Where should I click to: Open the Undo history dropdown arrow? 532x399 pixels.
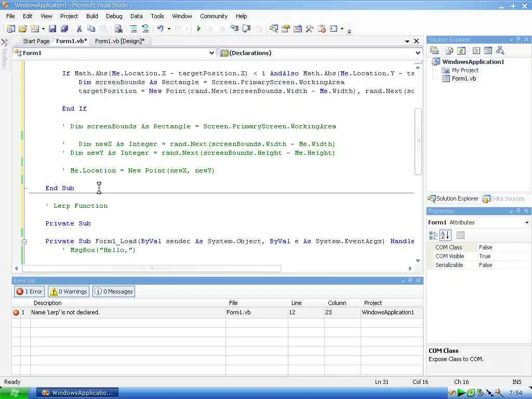[169, 29]
